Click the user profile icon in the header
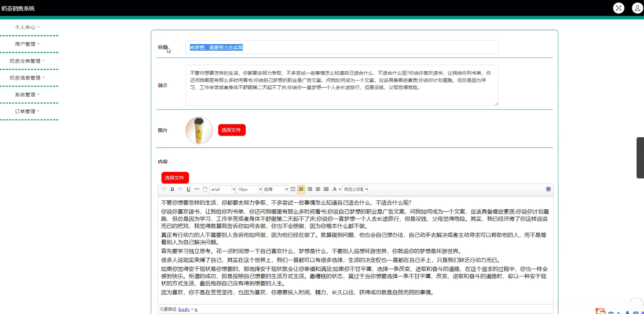 [637, 8]
